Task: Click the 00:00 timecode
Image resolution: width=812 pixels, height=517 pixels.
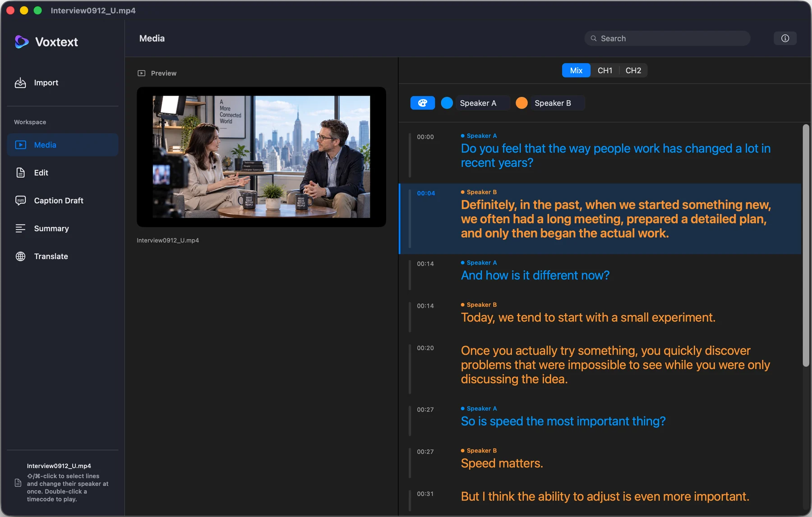Action: (x=425, y=137)
